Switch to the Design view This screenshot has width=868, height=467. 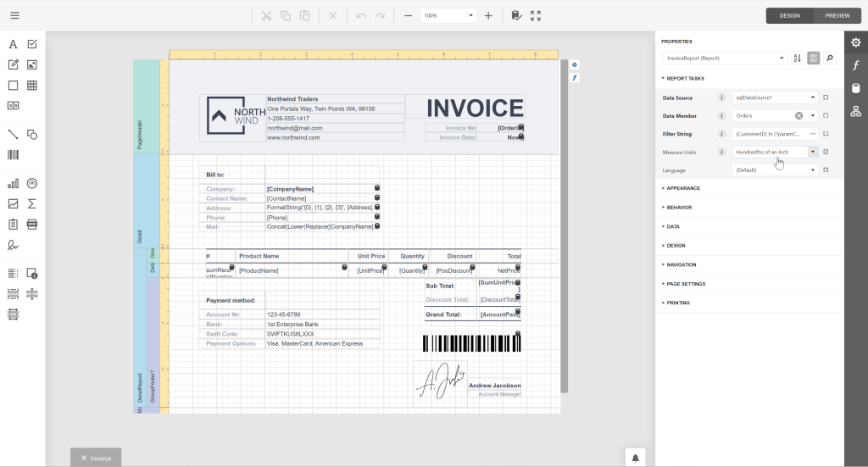coord(789,15)
